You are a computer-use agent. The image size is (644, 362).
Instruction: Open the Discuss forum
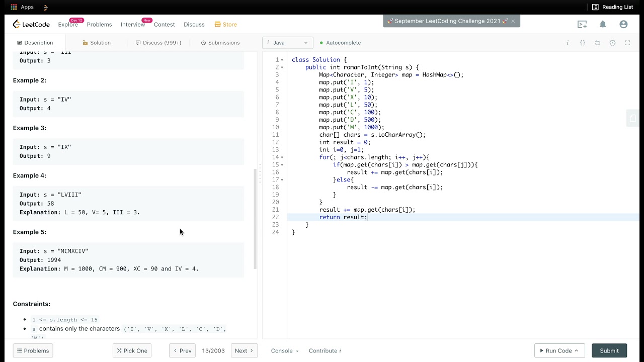[x=194, y=24]
